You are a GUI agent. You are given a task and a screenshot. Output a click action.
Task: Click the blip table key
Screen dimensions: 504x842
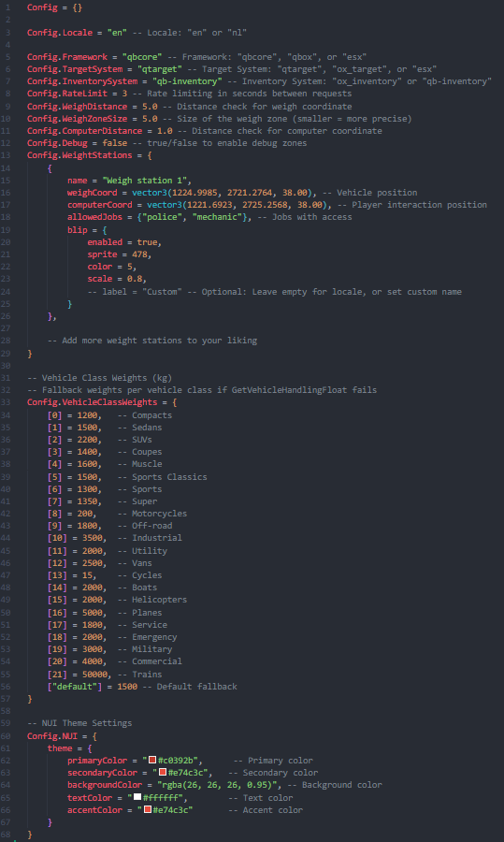[77, 230]
